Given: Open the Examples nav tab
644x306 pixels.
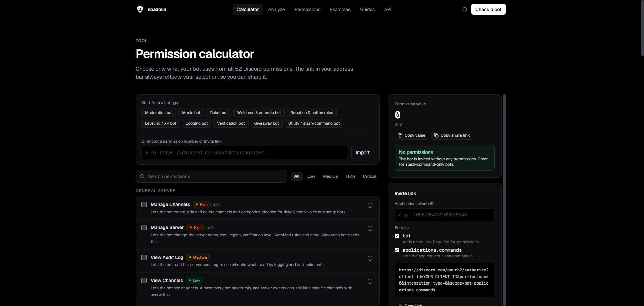Looking at the screenshot, I should (340, 9).
